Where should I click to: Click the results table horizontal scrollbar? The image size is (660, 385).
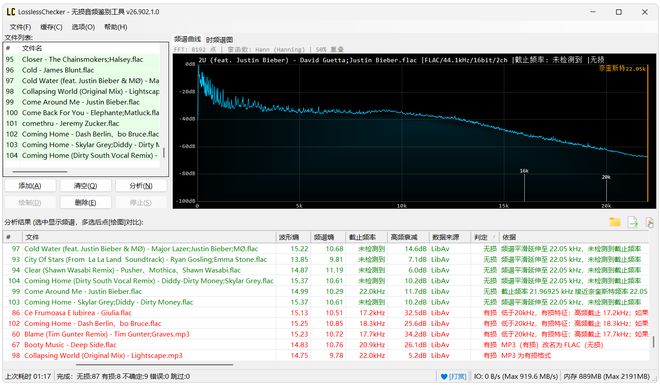click(x=154, y=365)
